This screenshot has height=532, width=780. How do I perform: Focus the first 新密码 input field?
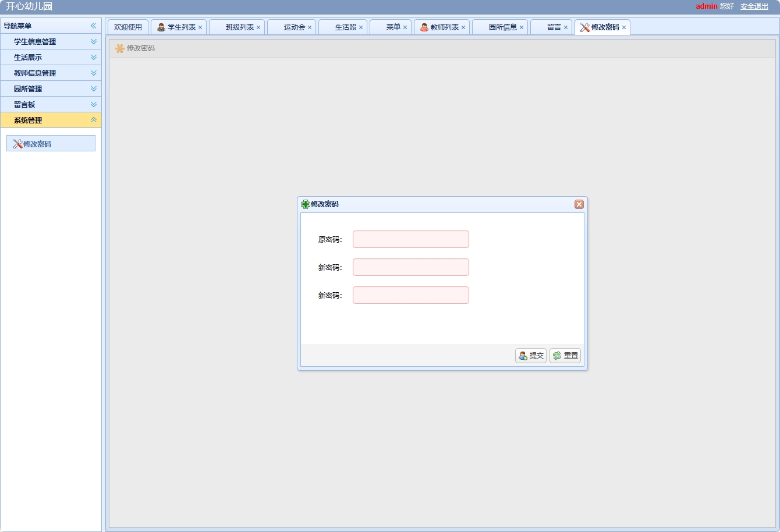point(411,267)
